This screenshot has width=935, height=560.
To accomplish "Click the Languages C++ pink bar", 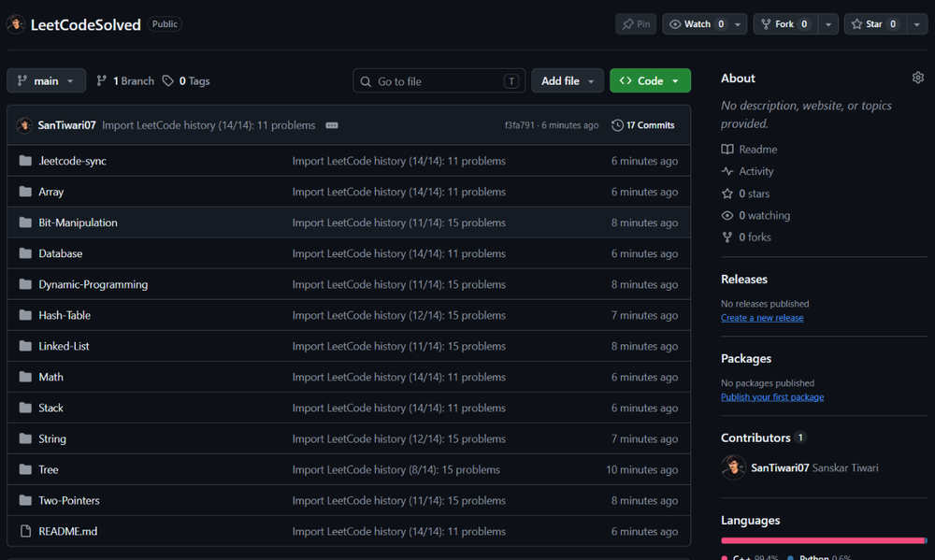I will tap(822, 540).
